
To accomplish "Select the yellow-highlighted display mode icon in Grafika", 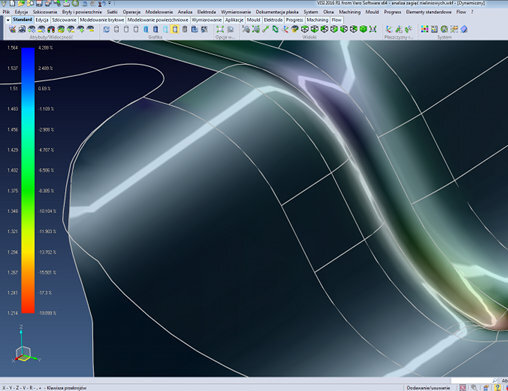I will pyautogui.click(x=175, y=29).
